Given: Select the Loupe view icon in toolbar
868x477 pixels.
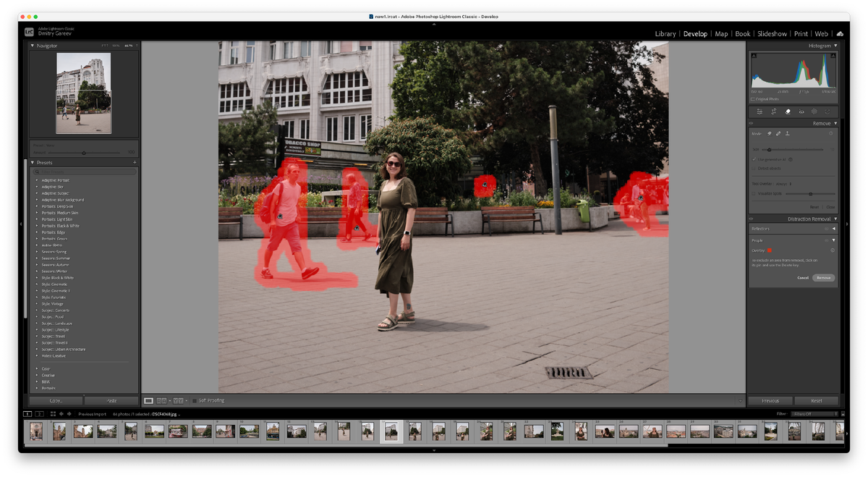Looking at the screenshot, I should click(x=148, y=400).
